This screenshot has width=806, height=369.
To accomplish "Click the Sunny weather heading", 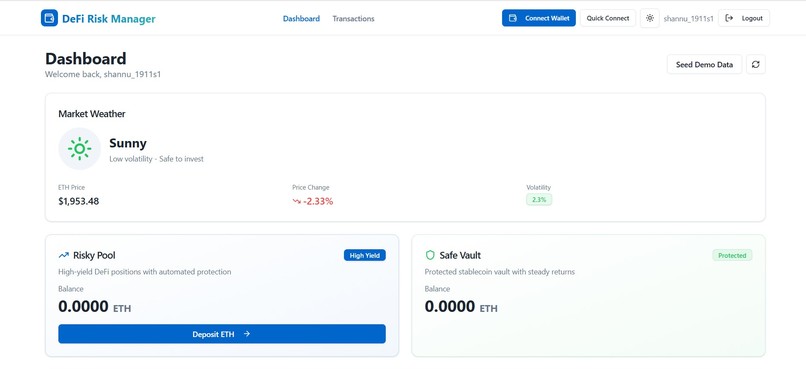I will [x=128, y=143].
